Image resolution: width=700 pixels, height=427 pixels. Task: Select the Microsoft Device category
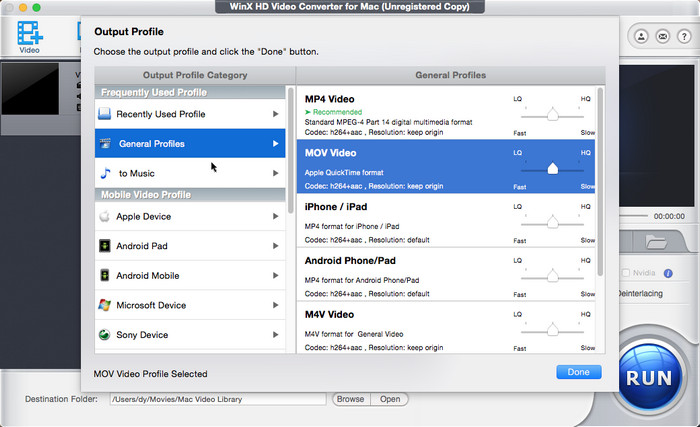[190, 305]
